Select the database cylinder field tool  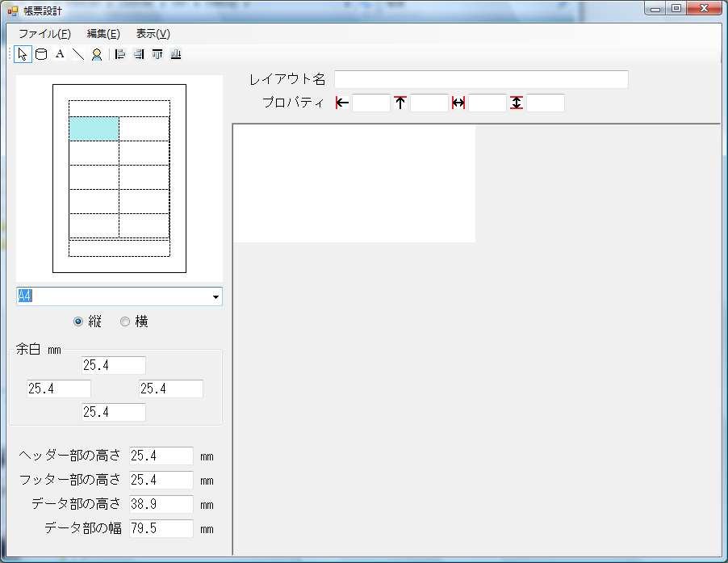[x=41, y=54]
